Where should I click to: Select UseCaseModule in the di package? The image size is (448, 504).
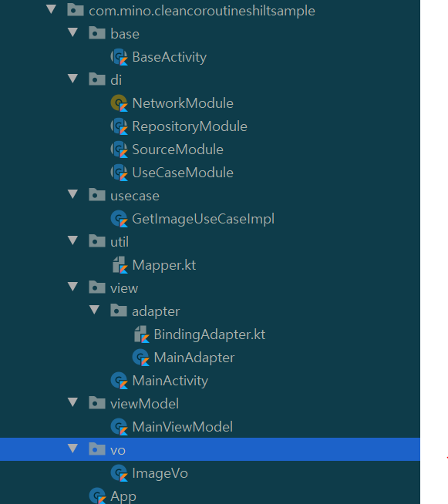tap(183, 173)
